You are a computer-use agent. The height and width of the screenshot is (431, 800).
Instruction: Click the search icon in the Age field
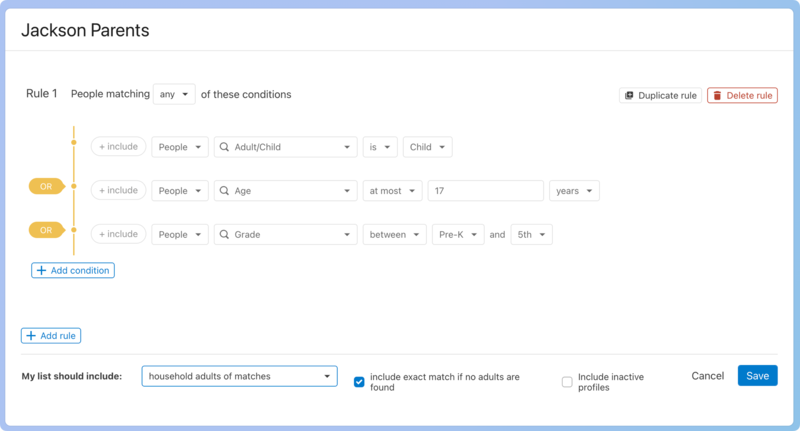[x=225, y=190]
